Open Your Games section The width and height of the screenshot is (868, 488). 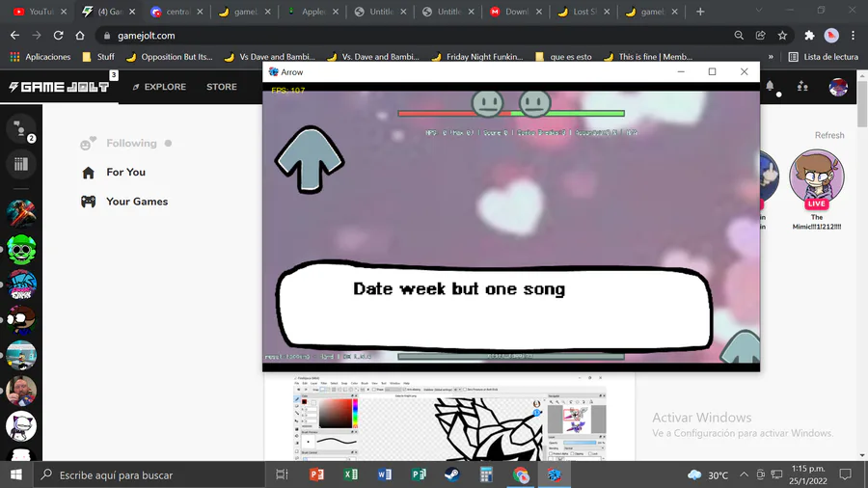(137, 202)
